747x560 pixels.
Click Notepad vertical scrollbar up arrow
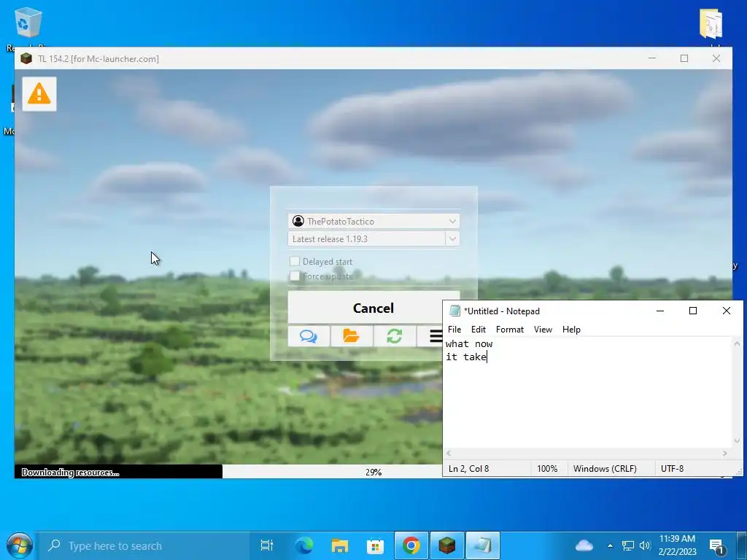pos(737,343)
